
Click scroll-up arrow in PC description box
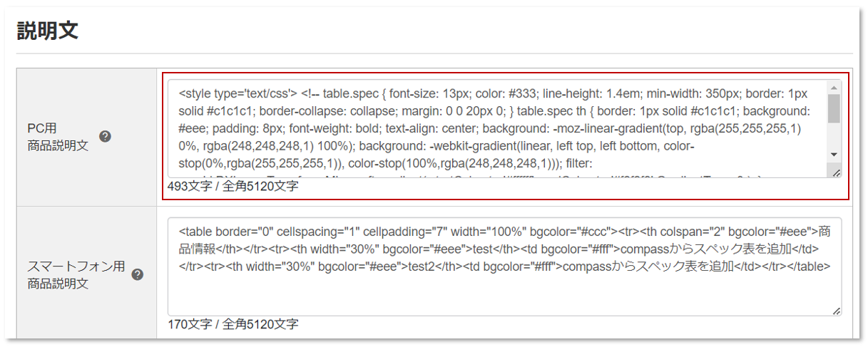(834, 86)
